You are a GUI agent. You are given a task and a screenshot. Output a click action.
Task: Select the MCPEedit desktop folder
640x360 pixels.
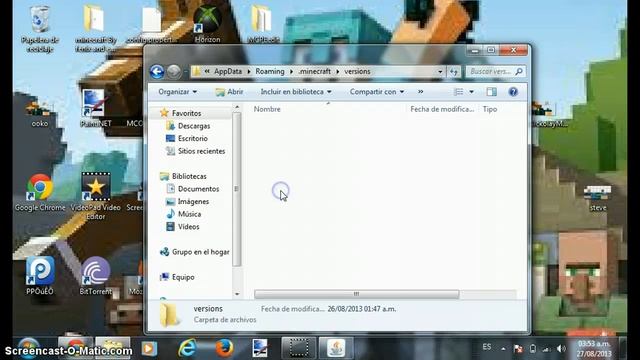[x=263, y=24]
